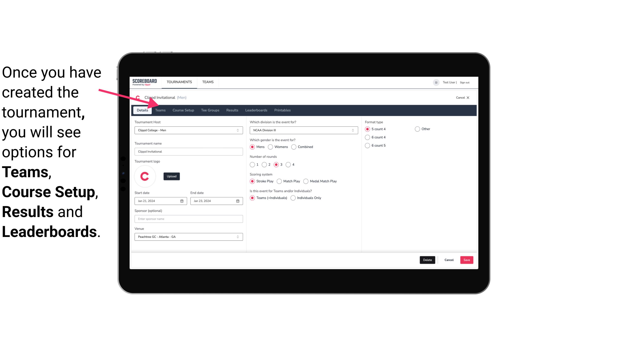Image resolution: width=644 pixels, height=346 pixels.
Task: Toggle Individuals Only event type
Action: click(293, 198)
